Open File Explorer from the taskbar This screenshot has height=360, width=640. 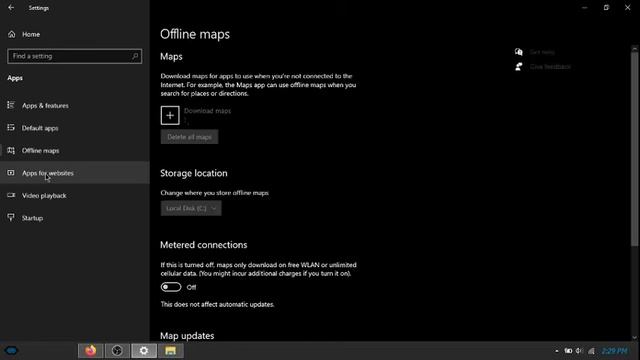tap(171, 351)
